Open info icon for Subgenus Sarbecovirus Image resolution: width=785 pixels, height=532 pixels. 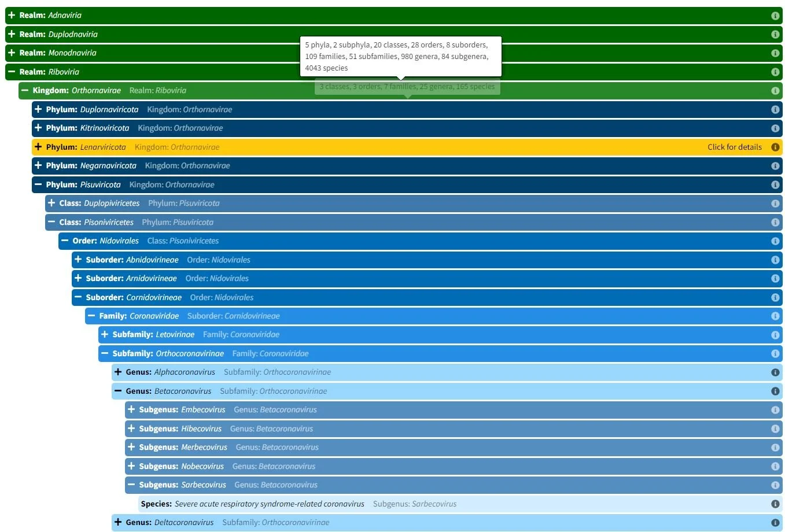775,485
